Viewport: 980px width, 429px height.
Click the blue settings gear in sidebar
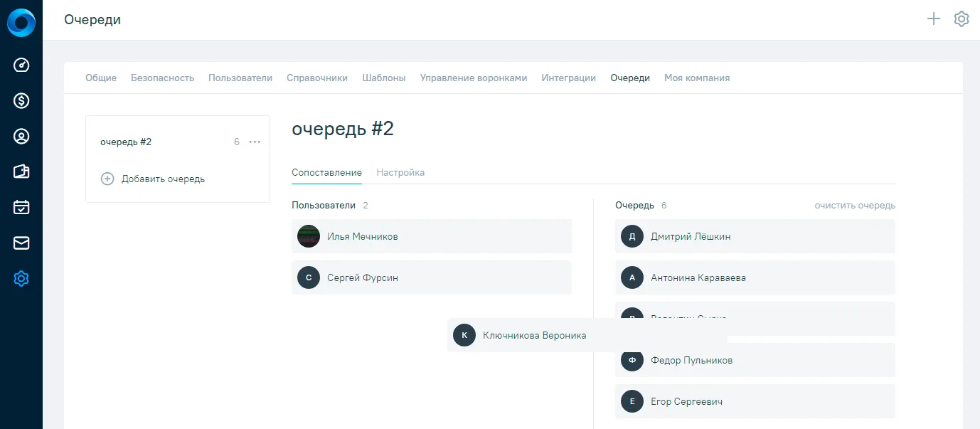pyautogui.click(x=21, y=279)
